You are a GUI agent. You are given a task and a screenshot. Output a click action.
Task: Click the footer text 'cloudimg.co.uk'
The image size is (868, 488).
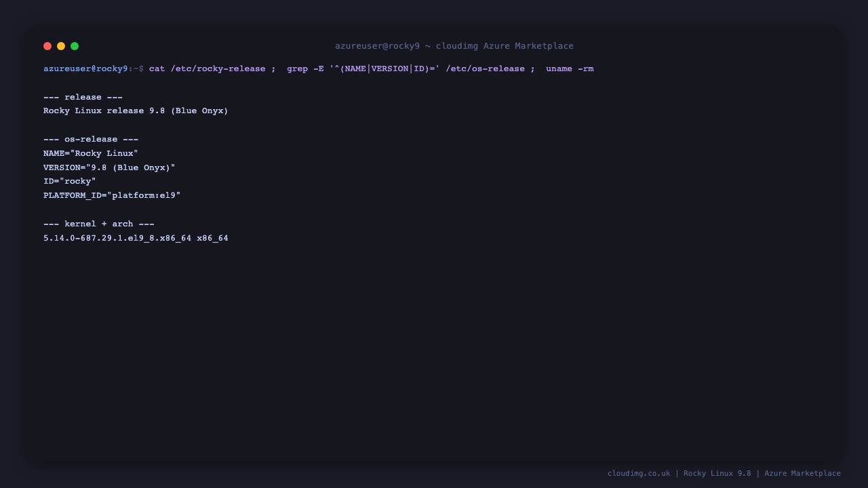(639, 473)
